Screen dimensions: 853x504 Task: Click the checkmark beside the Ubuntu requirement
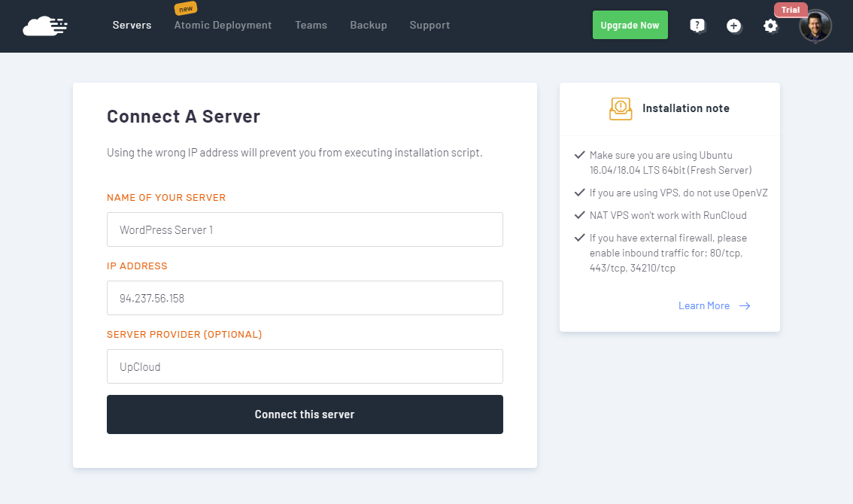click(579, 155)
